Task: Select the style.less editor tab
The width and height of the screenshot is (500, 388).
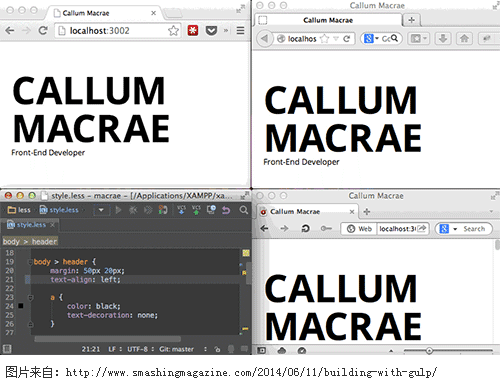Action: [30, 225]
